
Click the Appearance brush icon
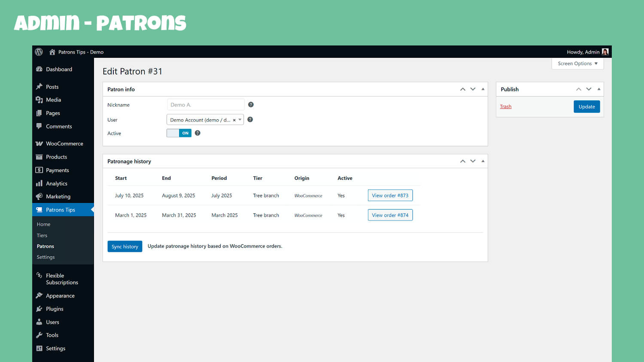pos(39,296)
